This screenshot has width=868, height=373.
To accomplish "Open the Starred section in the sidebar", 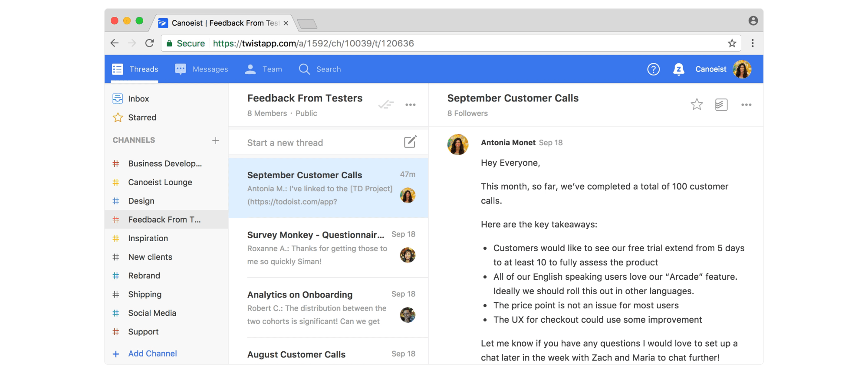I will coord(142,118).
